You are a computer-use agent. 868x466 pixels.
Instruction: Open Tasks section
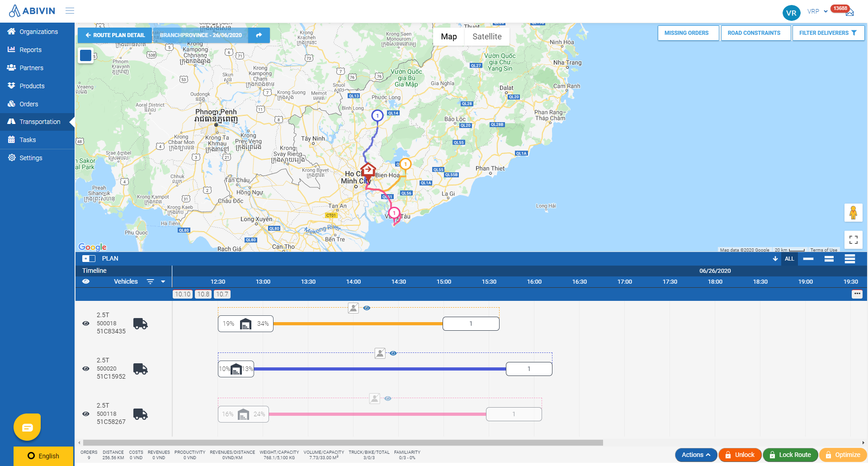click(x=37, y=140)
